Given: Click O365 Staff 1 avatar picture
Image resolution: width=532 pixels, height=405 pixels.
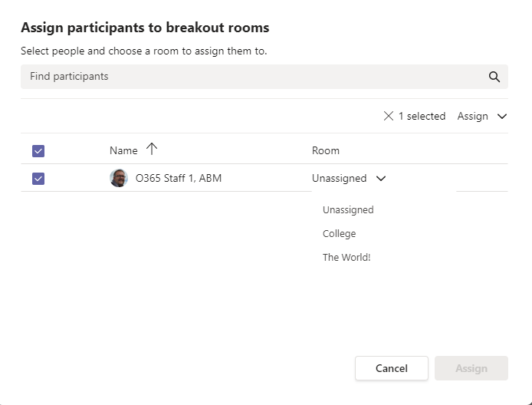Looking at the screenshot, I should (119, 178).
